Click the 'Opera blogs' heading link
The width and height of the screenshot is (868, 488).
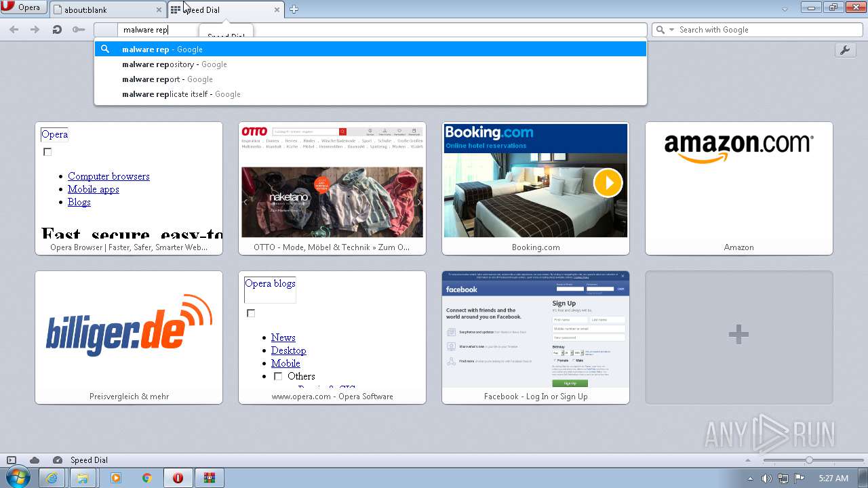coord(270,283)
